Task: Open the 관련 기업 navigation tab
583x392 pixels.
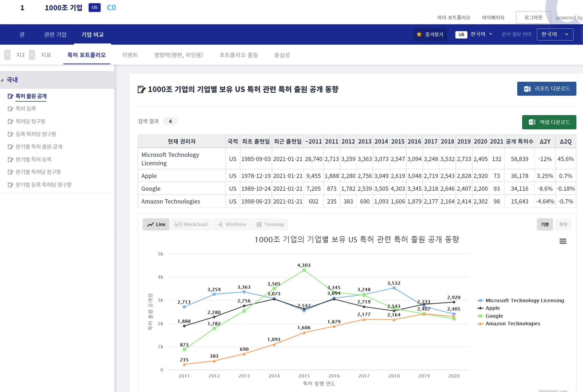Action: [x=55, y=34]
